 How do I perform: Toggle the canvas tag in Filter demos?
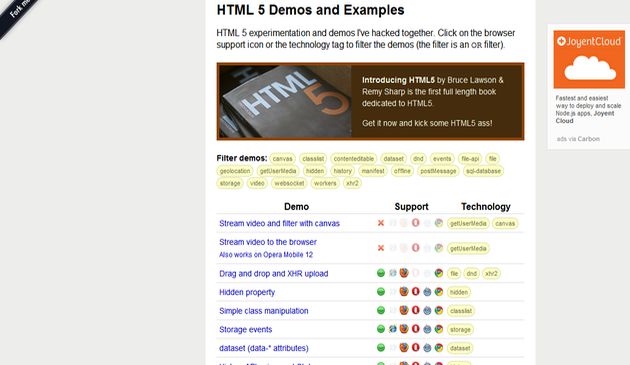pyautogui.click(x=282, y=159)
